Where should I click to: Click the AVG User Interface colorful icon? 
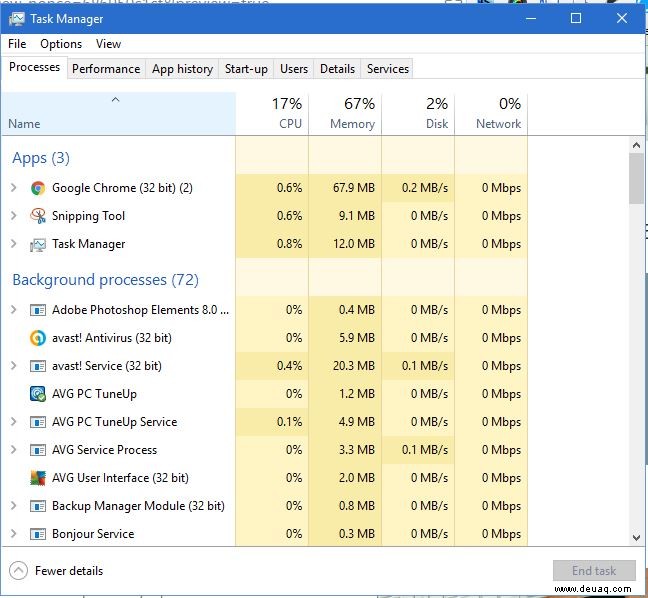(38, 478)
